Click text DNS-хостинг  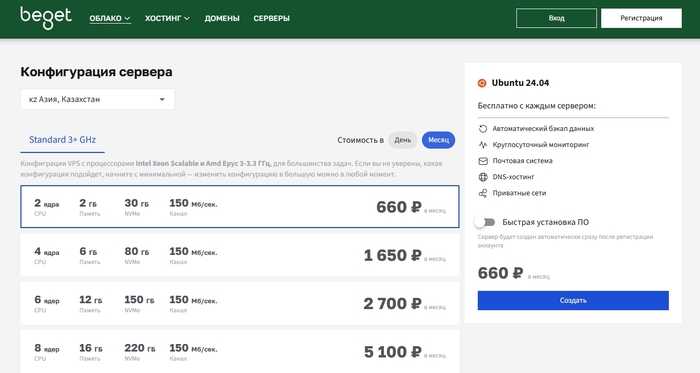click(513, 177)
